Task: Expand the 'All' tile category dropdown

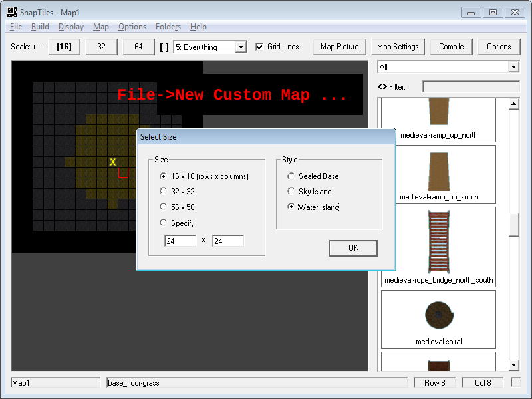Action: click(x=513, y=67)
